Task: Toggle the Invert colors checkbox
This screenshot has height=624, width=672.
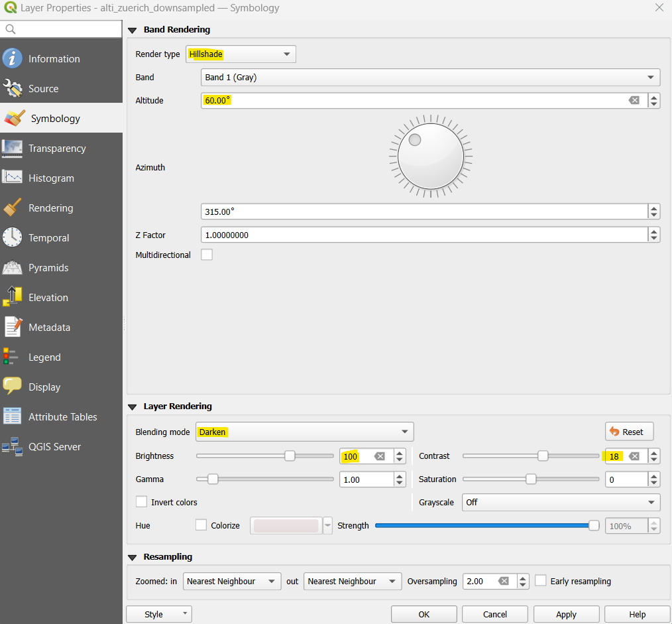Action: tap(141, 502)
